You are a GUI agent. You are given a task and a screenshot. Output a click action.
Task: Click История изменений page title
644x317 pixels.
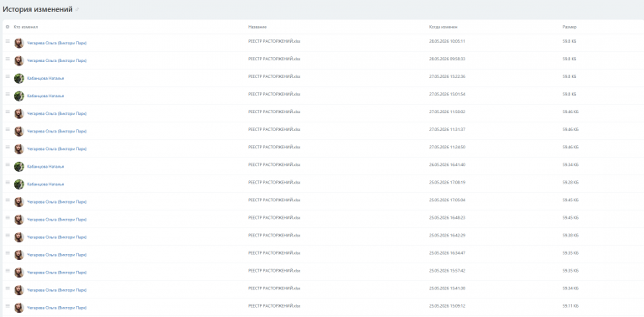tap(38, 9)
